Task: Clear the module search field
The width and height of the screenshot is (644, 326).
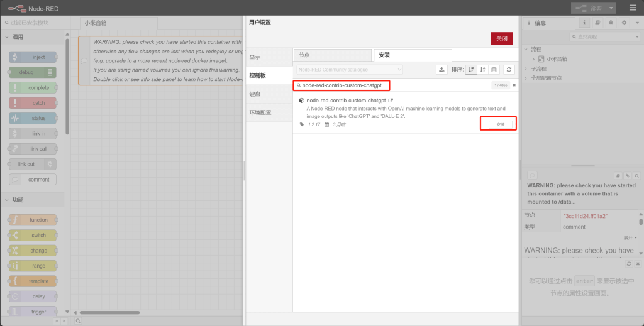Action: pyautogui.click(x=514, y=85)
